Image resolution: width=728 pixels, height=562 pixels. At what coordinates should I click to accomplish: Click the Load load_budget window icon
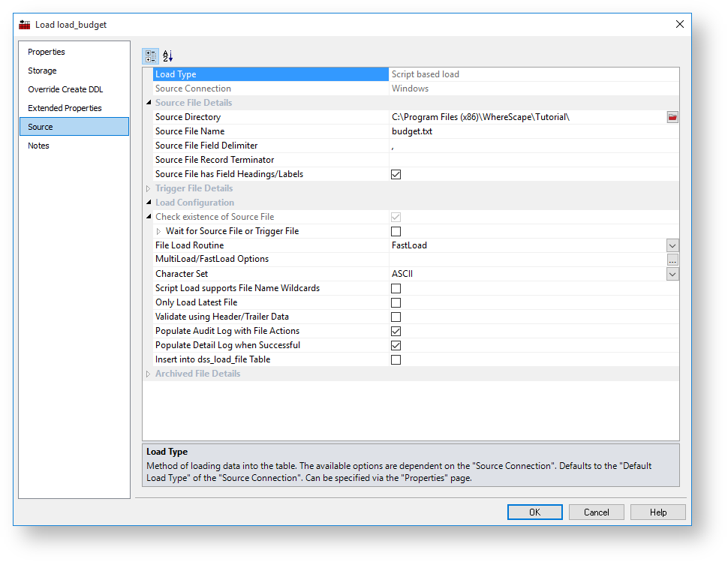(x=25, y=25)
